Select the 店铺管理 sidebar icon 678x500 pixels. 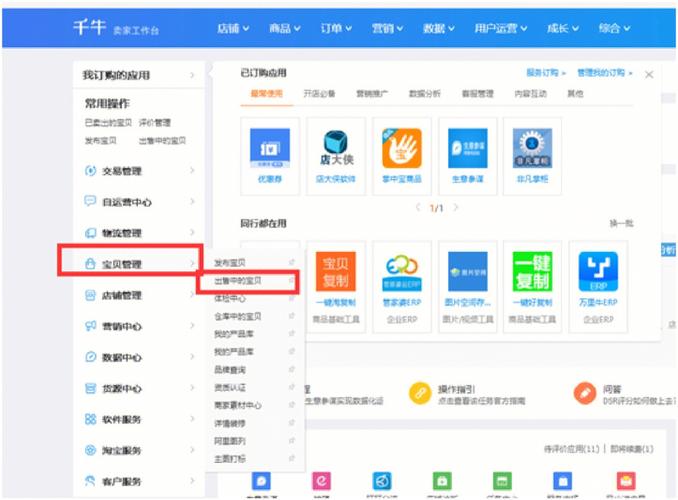pos(90,295)
